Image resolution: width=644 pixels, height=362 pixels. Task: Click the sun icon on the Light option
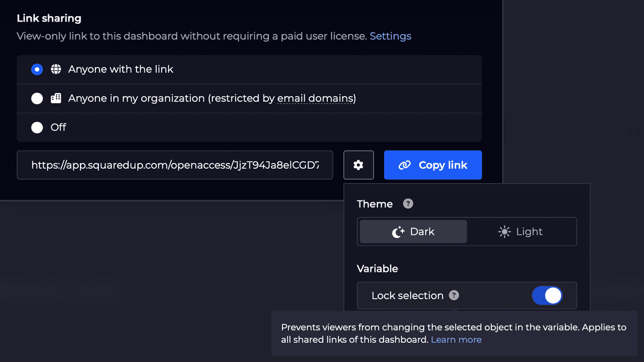[504, 231]
